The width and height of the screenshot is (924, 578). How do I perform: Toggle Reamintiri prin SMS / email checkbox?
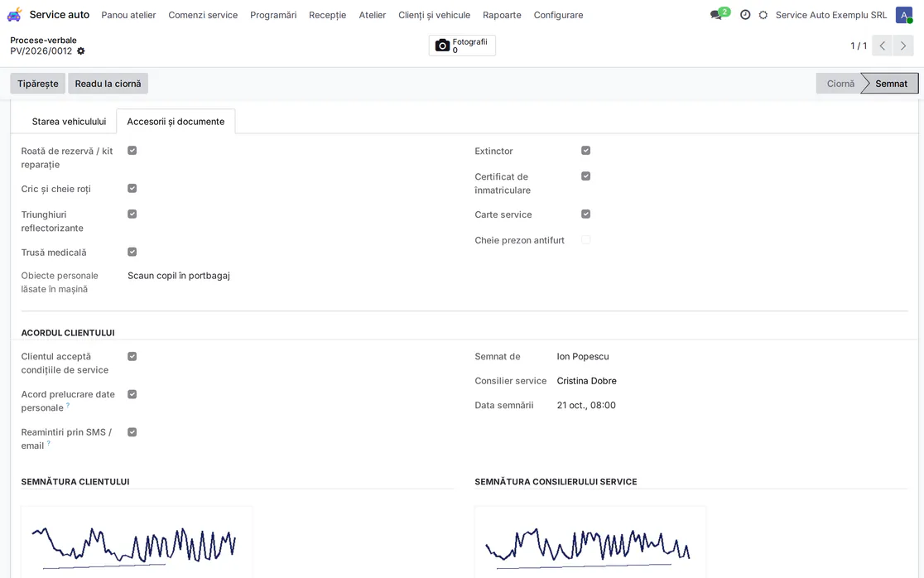click(132, 432)
